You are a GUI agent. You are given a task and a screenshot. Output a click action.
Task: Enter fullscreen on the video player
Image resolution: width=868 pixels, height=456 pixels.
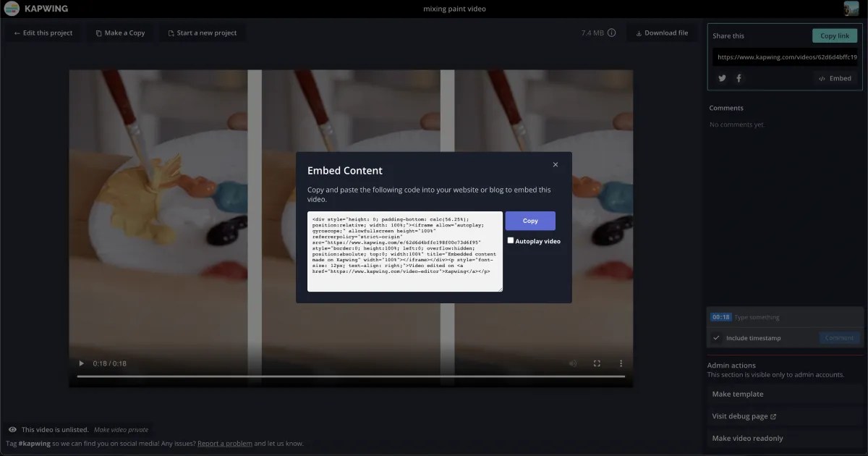(597, 363)
